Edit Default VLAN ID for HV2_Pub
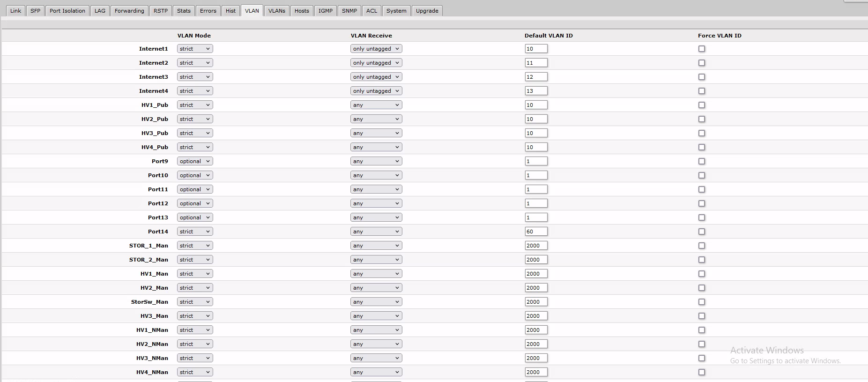 tap(536, 119)
